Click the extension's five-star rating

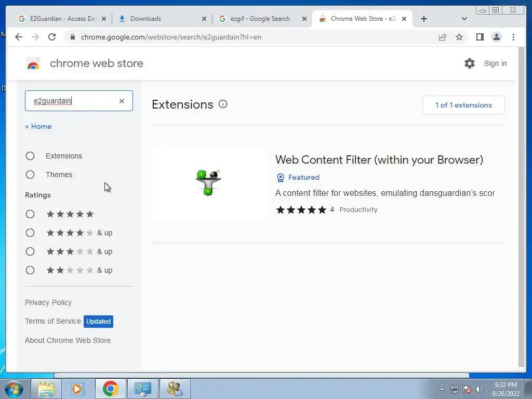click(301, 210)
